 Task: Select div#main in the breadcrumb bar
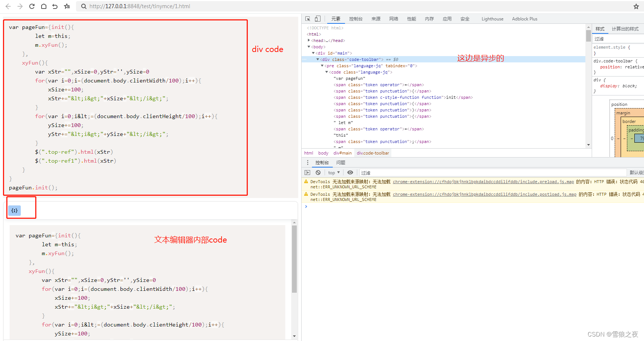(342, 153)
